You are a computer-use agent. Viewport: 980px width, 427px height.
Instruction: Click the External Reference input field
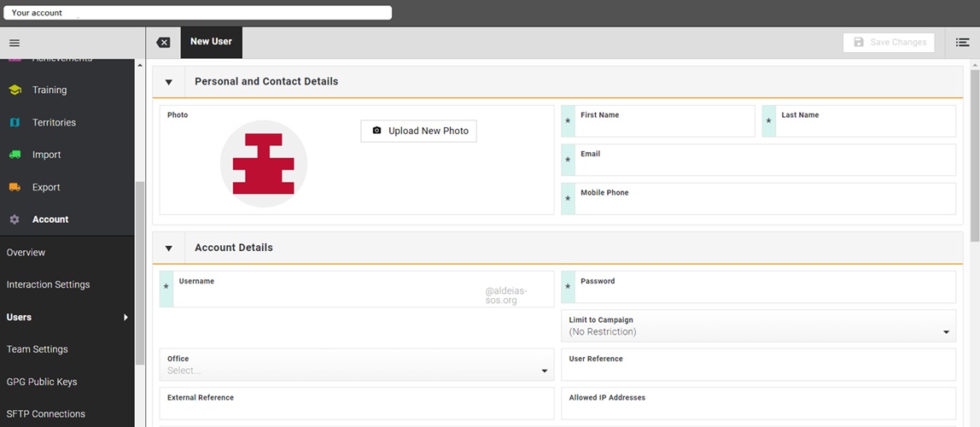[x=357, y=403]
